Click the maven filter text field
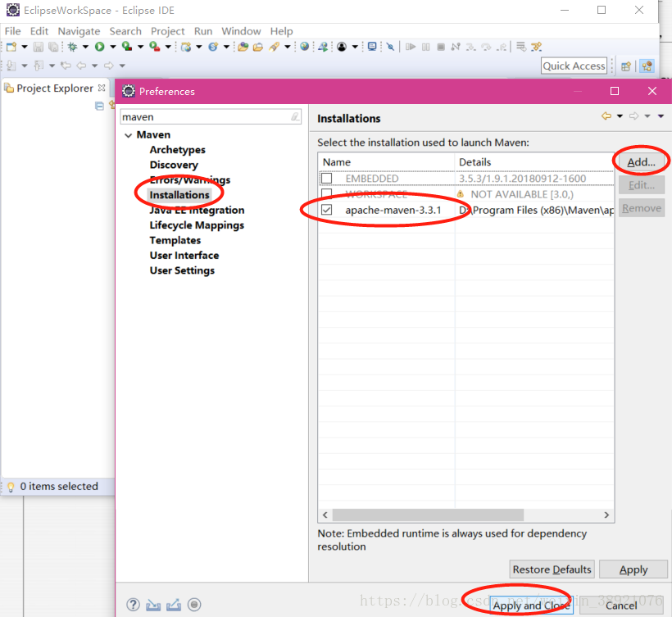672x617 pixels. tap(211, 116)
